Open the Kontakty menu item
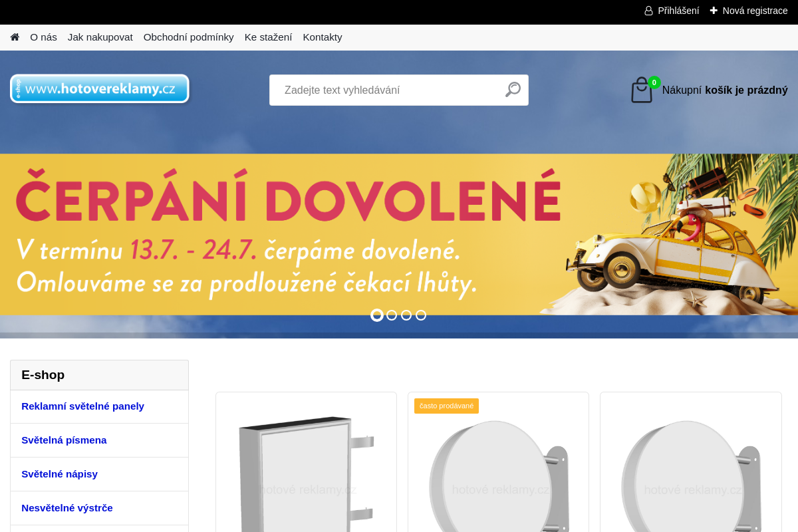Screen dimensions: 798x532 tap(323, 37)
